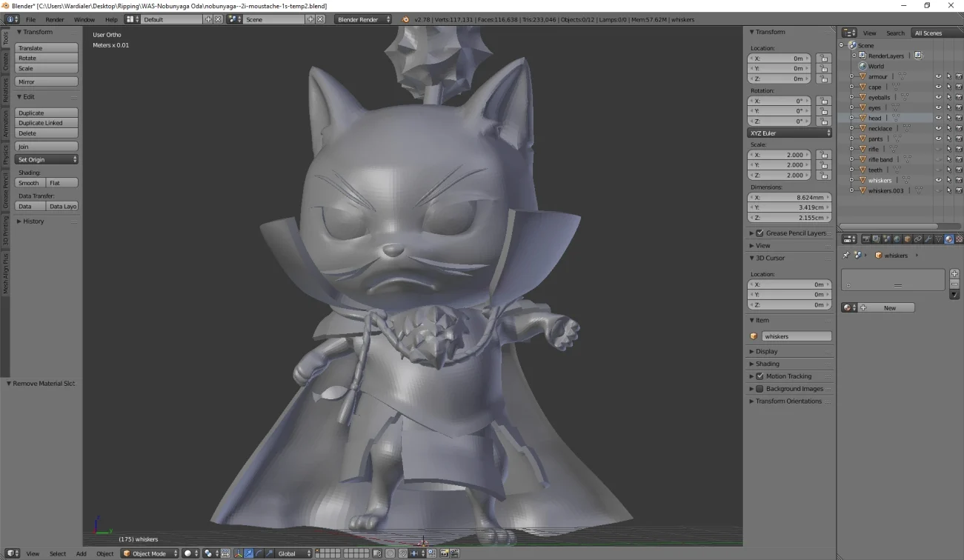Click proportional editing circle icon
This screenshot has width=964, height=560.
[x=390, y=553]
